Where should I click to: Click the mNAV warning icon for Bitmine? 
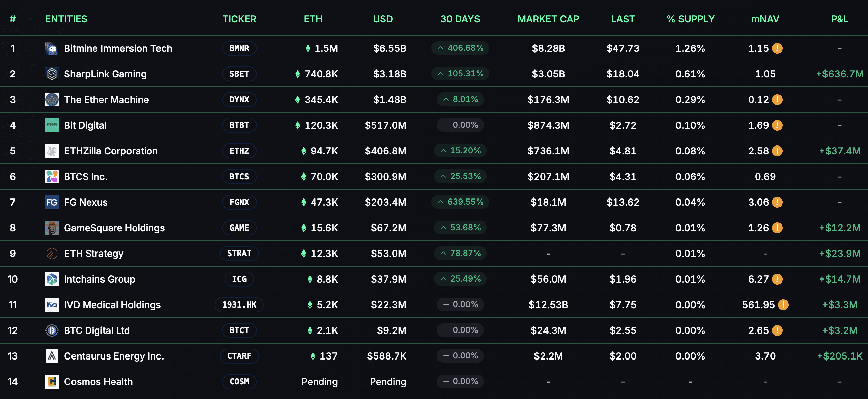(x=777, y=48)
